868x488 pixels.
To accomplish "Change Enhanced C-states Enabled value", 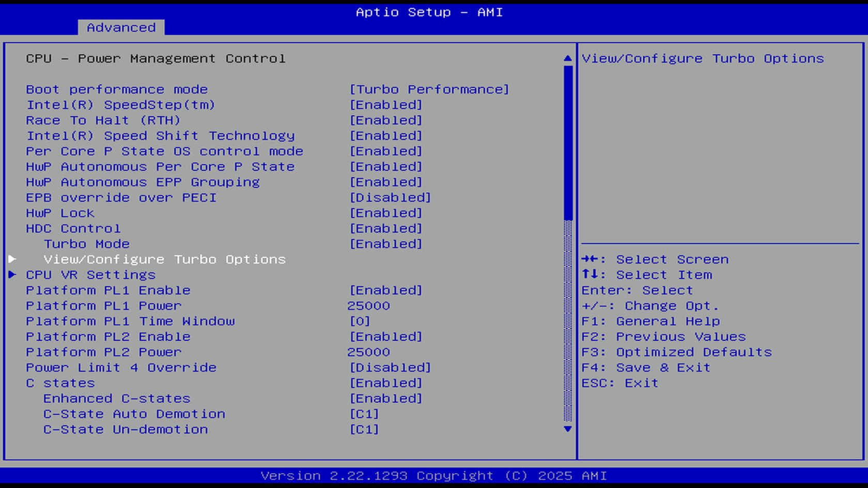I will click(386, 399).
